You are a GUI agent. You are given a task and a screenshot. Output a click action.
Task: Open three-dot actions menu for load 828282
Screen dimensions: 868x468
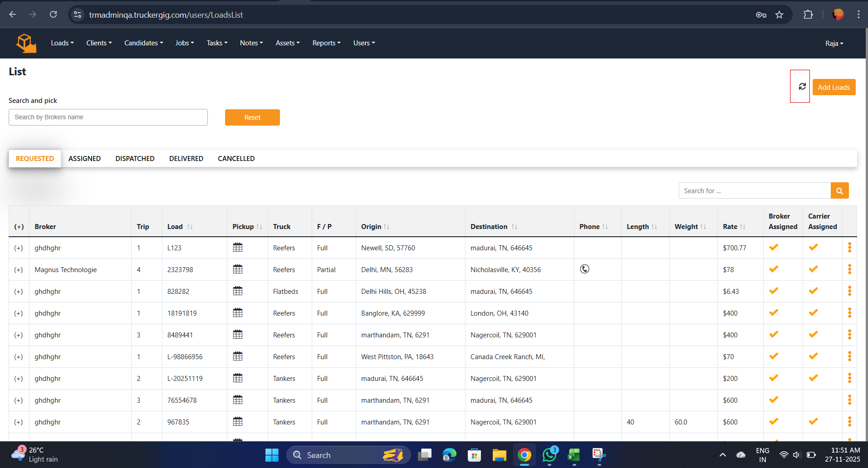click(849, 291)
